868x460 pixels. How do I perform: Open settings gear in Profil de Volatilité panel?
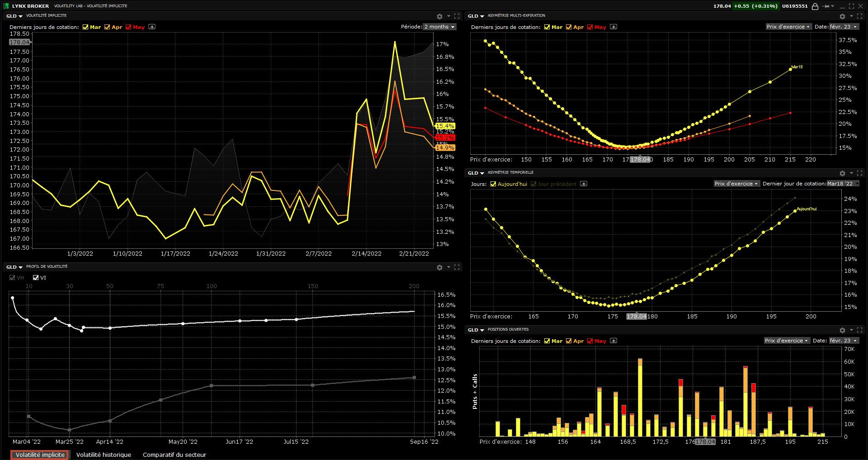pyautogui.click(x=439, y=267)
